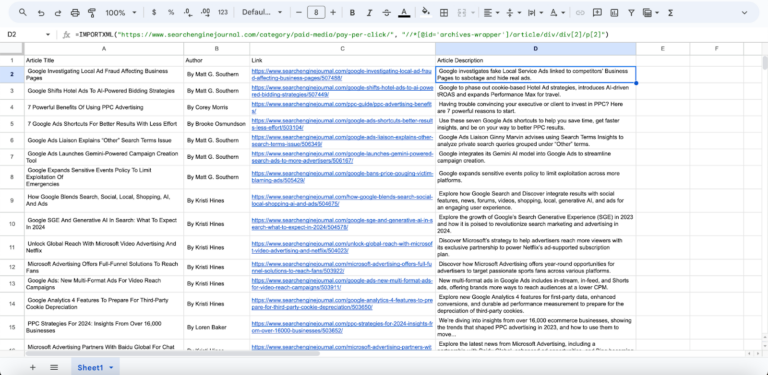Open the text rotation dropdown

click(x=557, y=13)
